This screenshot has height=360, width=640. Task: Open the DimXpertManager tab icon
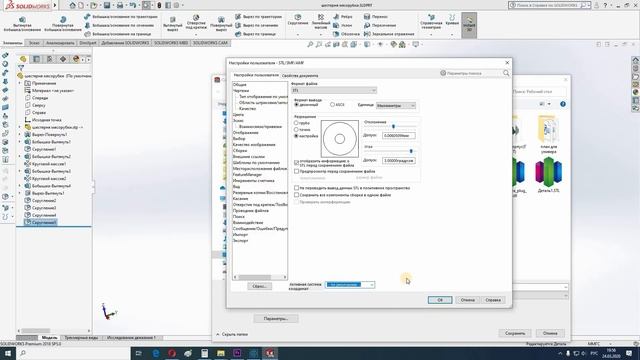tap(63, 59)
